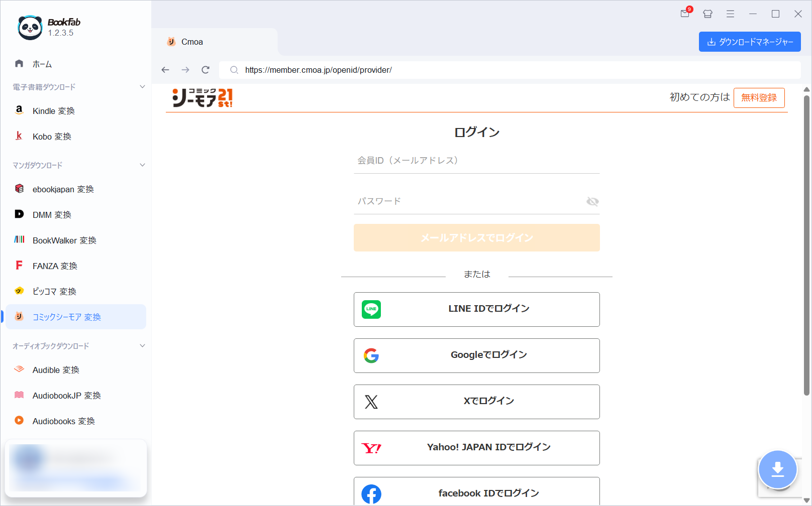Click Yahoo! JAPAN IDでログイン button

476,448
